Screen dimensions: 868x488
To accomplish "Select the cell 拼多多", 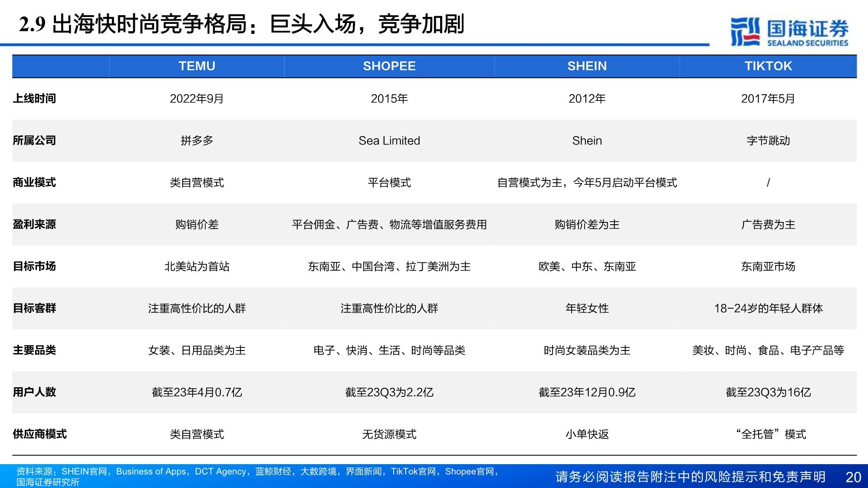I will coord(197,141).
